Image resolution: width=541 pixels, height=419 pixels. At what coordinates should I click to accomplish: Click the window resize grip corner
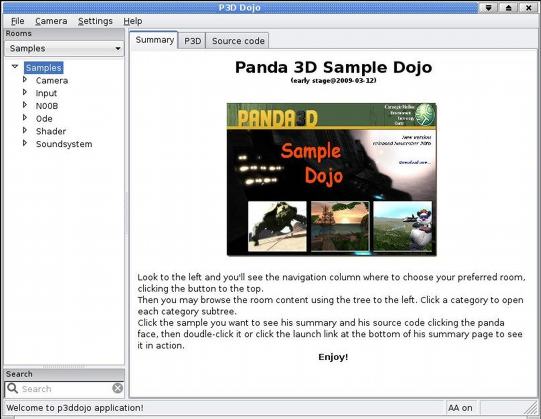(531, 408)
